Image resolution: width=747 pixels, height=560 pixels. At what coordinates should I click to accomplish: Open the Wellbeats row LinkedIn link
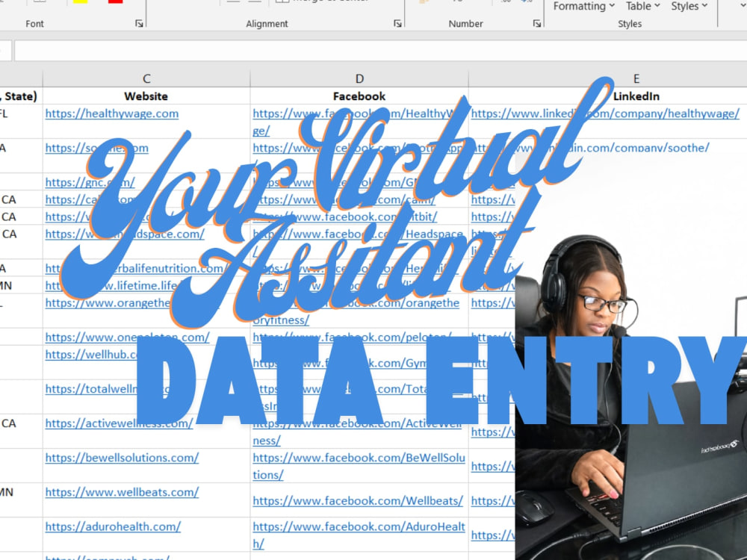tap(493, 500)
